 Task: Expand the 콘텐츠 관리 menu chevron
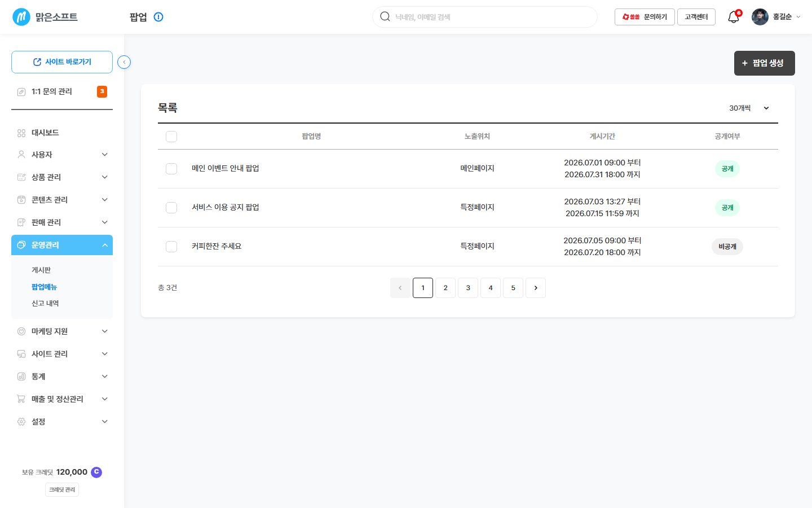click(x=105, y=200)
